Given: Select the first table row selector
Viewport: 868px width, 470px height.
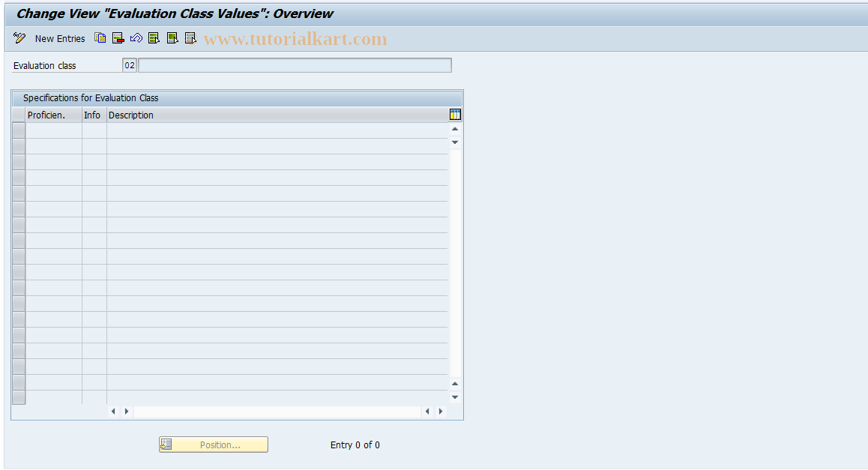Looking at the screenshot, I should (19, 130).
